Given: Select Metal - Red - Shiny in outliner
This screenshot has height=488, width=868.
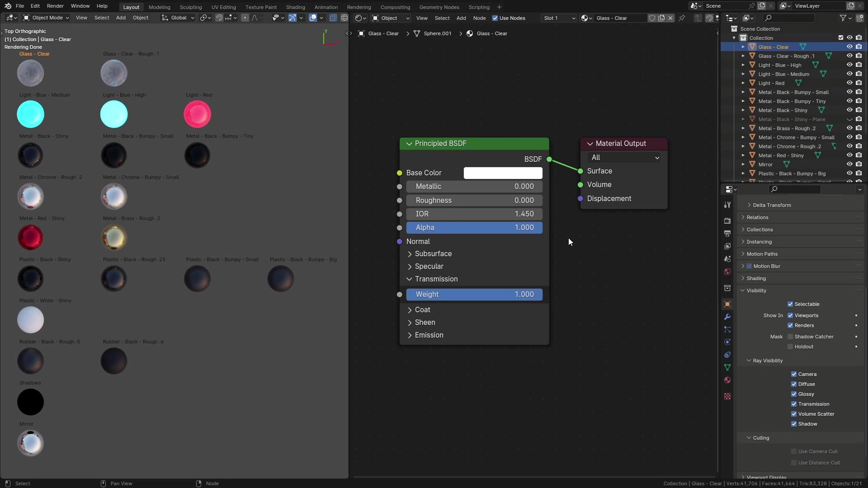Looking at the screenshot, I should (x=781, y=155).
